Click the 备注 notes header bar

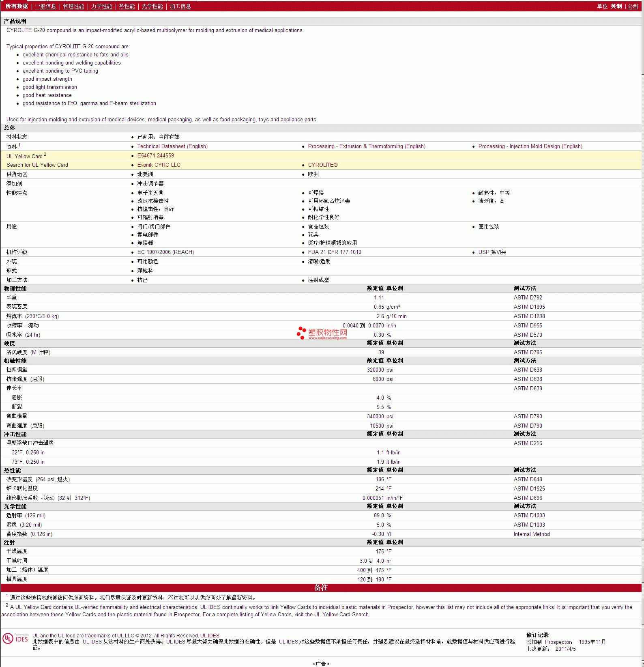321,587
